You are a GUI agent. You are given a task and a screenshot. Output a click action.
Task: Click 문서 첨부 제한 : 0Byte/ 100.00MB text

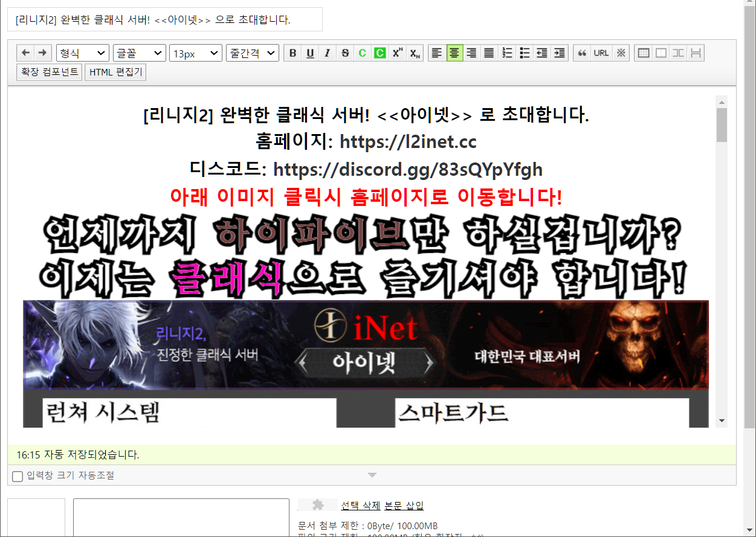point(368,526)
